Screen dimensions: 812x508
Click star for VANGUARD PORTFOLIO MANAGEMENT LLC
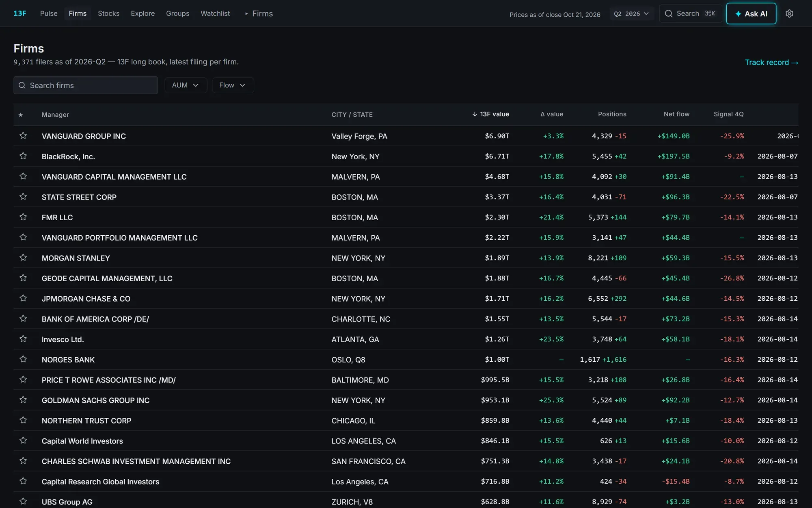[x=23, y=237]
